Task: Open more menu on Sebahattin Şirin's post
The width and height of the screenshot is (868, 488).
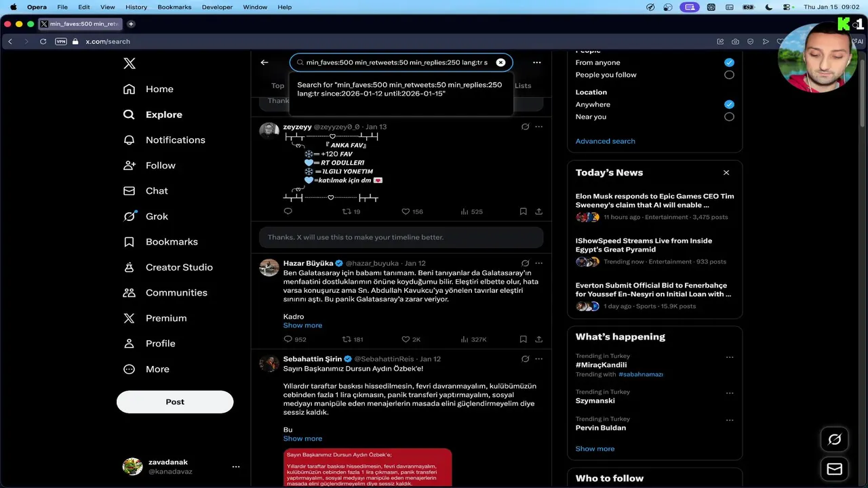Action: pos(538,359)
